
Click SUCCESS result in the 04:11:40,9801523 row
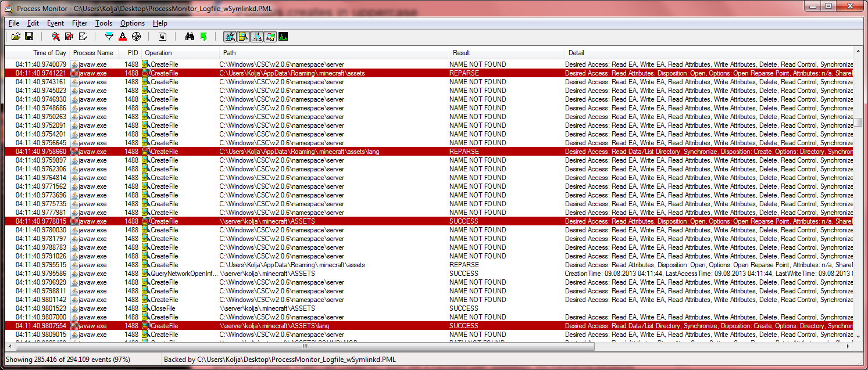point(464,308)
